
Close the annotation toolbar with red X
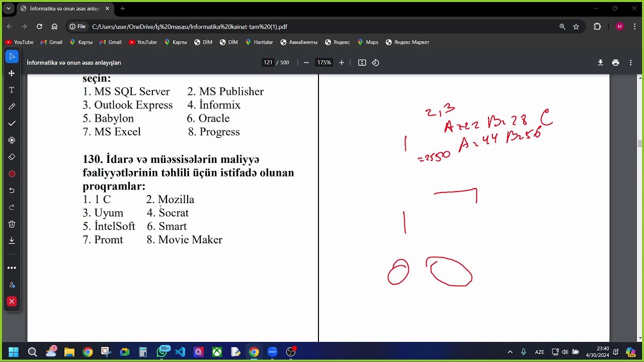(12, 302)
